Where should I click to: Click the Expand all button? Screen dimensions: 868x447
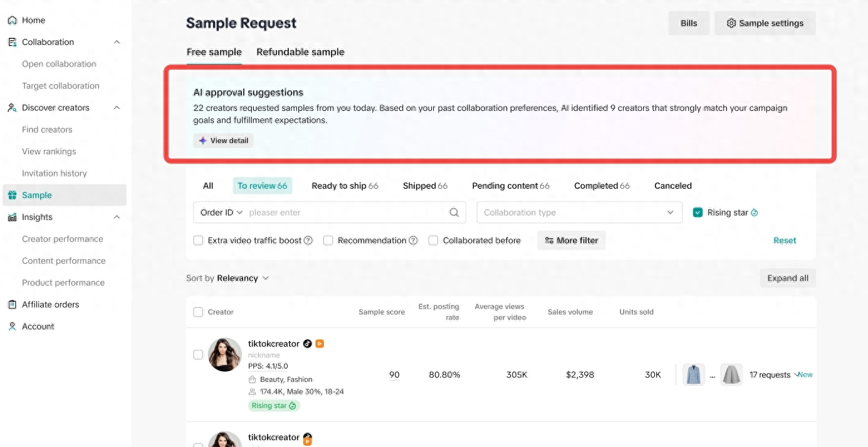click(x=788, y=278)
